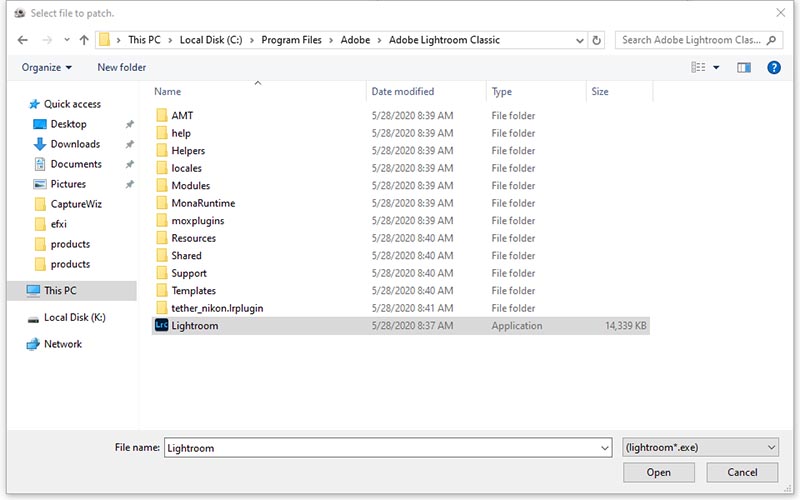
Task: Select the locales folder icon
Action: (161, 168)
